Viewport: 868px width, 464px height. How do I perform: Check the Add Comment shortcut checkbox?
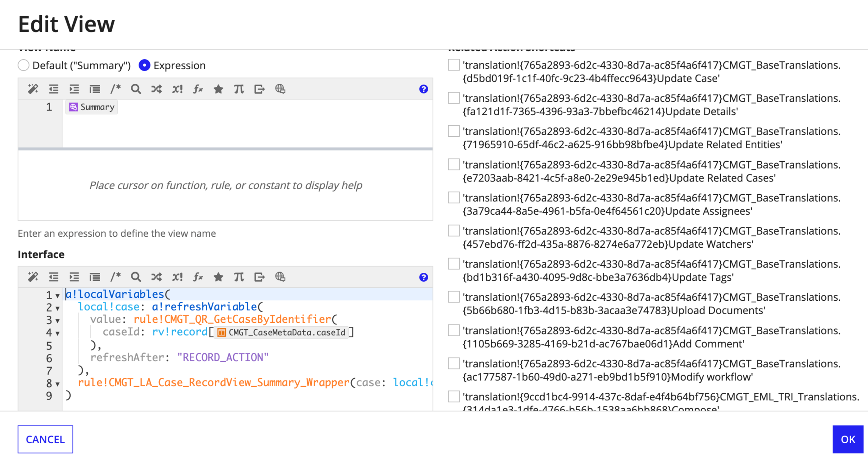454,330
